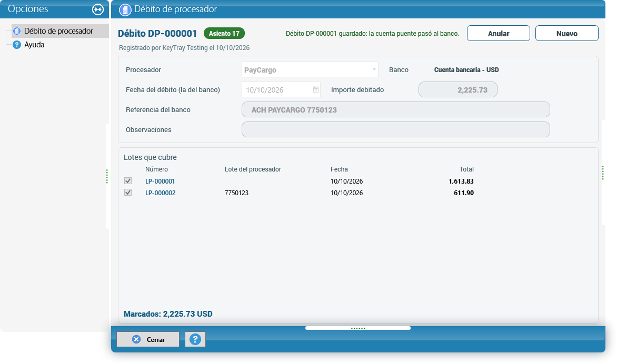
Task: Click the question mark icon beside Ayuda
Action: pos(17,45)
